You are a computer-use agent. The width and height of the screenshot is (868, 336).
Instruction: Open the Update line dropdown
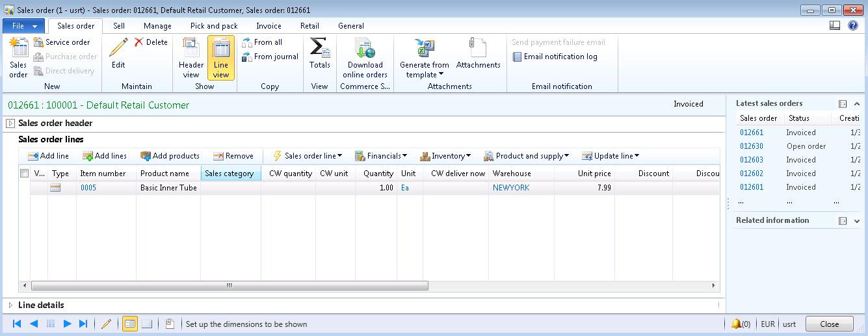tap(611, 156)
